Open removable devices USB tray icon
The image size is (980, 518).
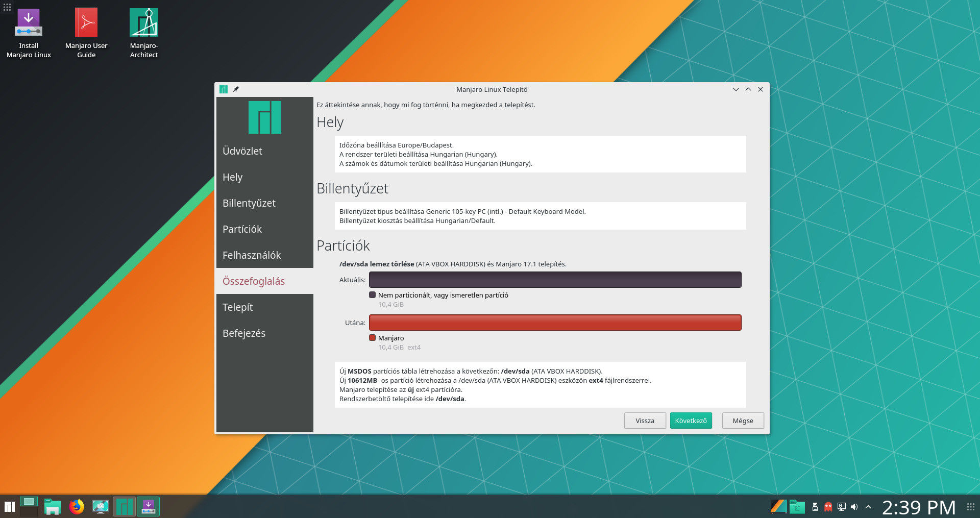click(815, 507)
